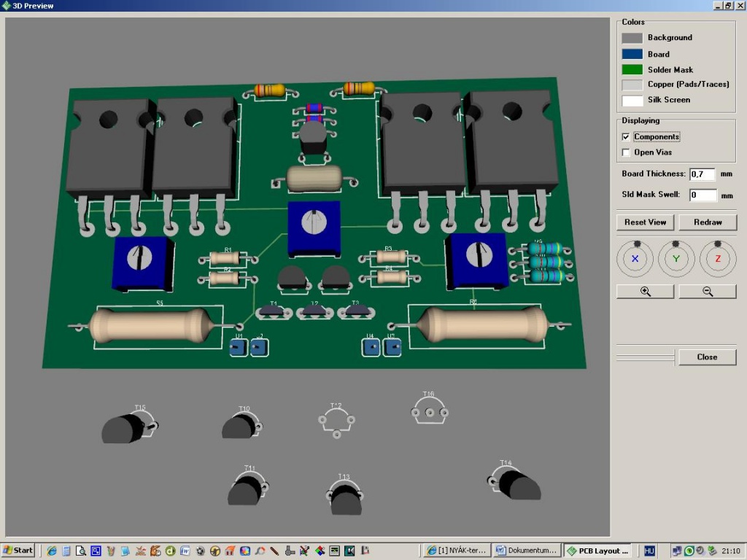
Task: Click the Redraw button
Action: click(708, 222)
